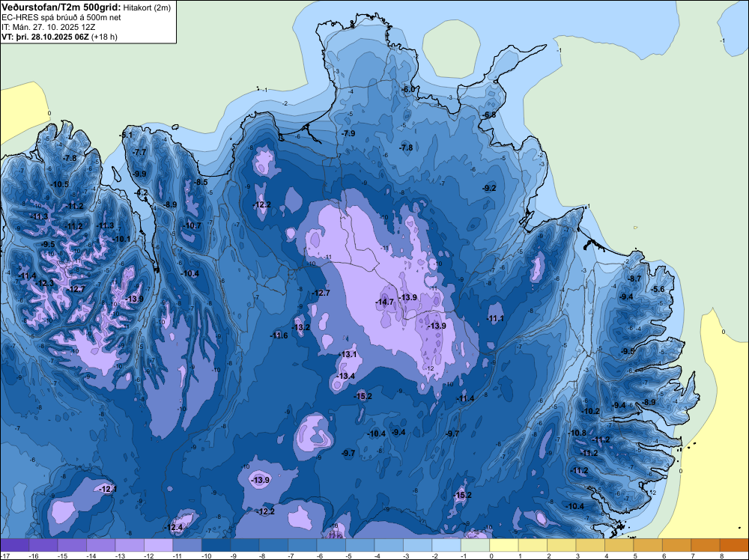Click the -10.8 temperature label
749x560 pixels.
(577, 433)
